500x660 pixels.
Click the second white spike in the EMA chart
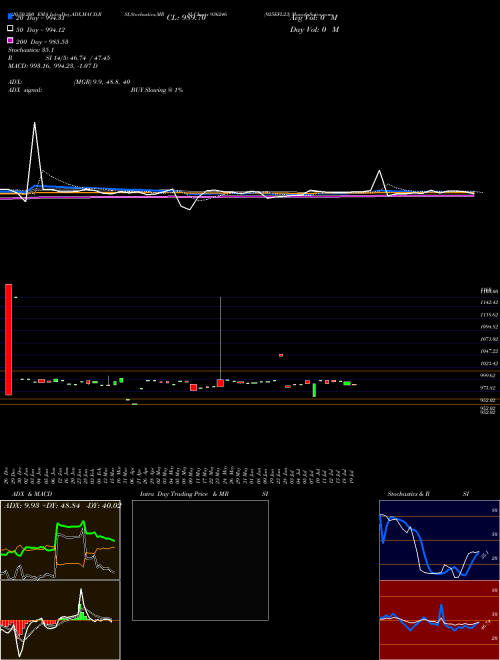380,181
